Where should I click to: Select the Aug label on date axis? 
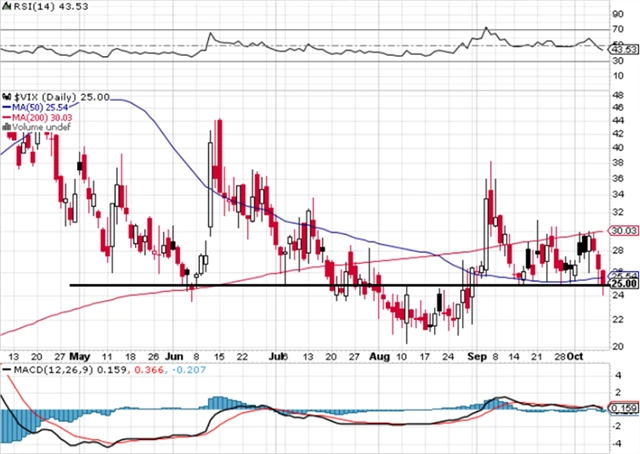[378, 356]
